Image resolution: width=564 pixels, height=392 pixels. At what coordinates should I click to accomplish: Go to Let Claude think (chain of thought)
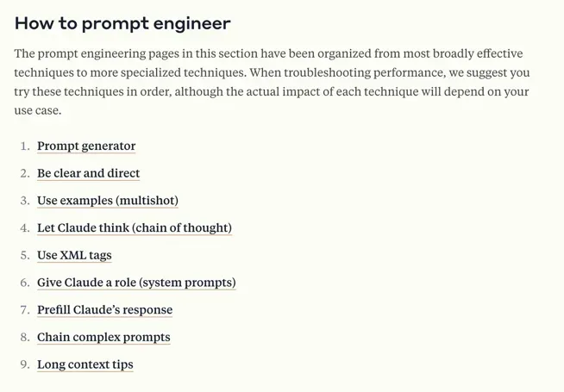tap(134, 228)
